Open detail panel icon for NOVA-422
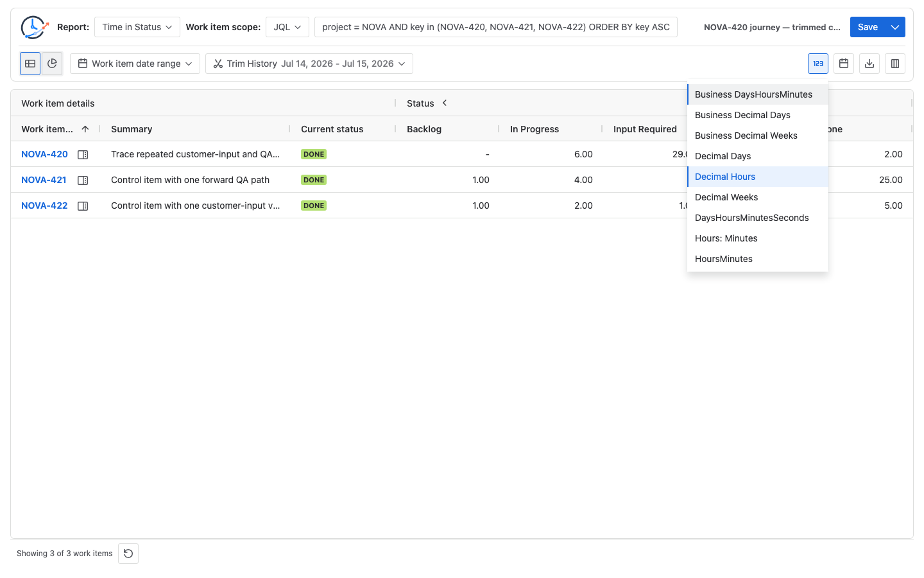Viewport: 924px width, 578px height. 83,206
